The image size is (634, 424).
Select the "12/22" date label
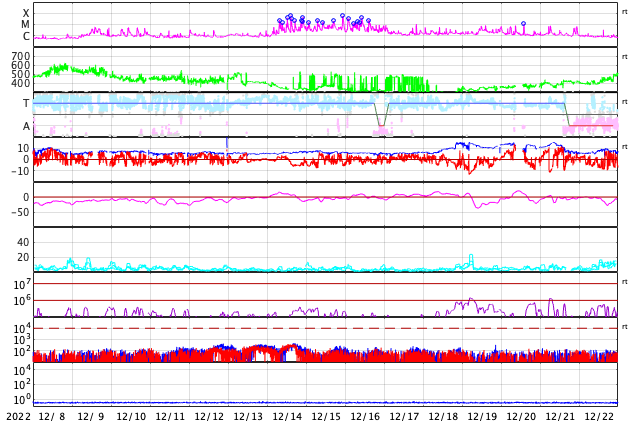(599, 416)
